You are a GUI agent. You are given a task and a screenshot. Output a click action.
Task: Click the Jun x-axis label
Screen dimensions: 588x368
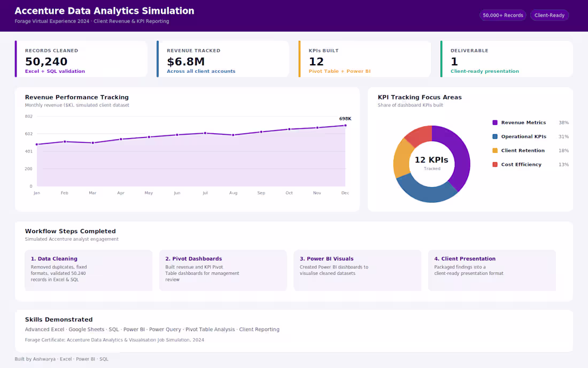(177, 193)
